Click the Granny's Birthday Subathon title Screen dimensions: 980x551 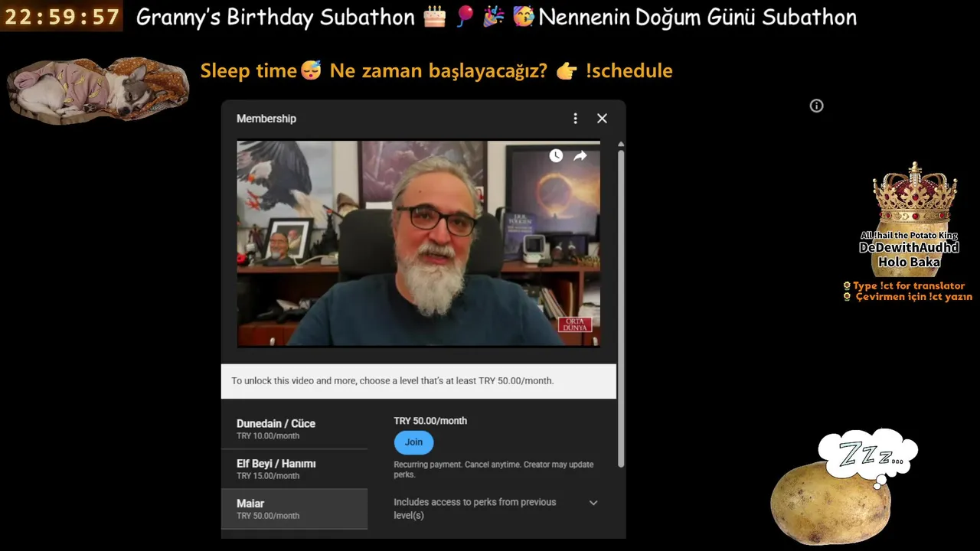275,18
